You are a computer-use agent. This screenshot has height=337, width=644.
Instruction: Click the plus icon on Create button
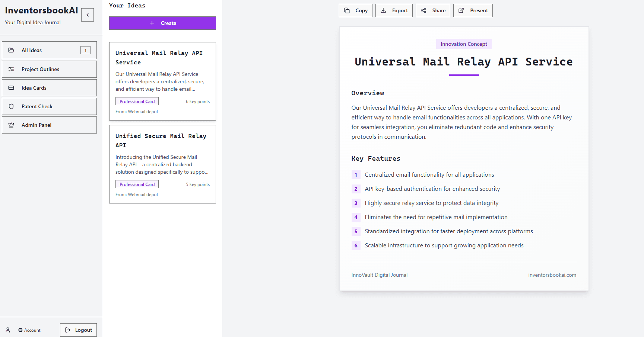(x=152, y=23)
